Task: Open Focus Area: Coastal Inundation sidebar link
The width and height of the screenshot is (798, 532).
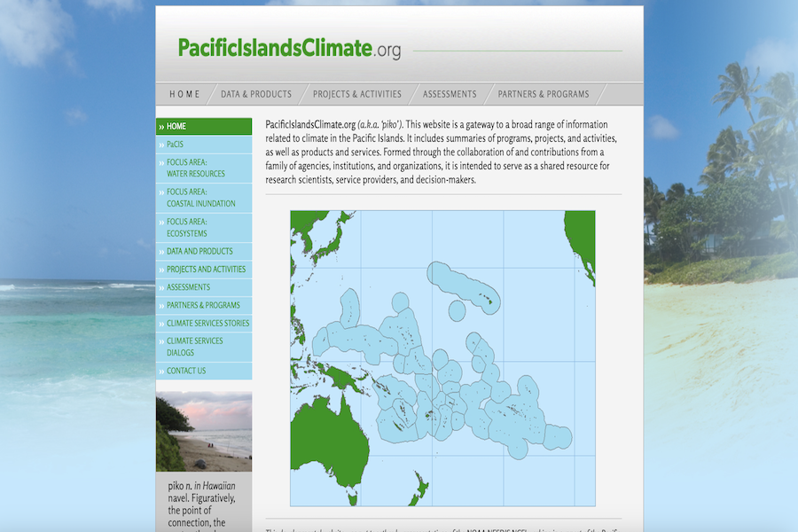Action: 204,198
